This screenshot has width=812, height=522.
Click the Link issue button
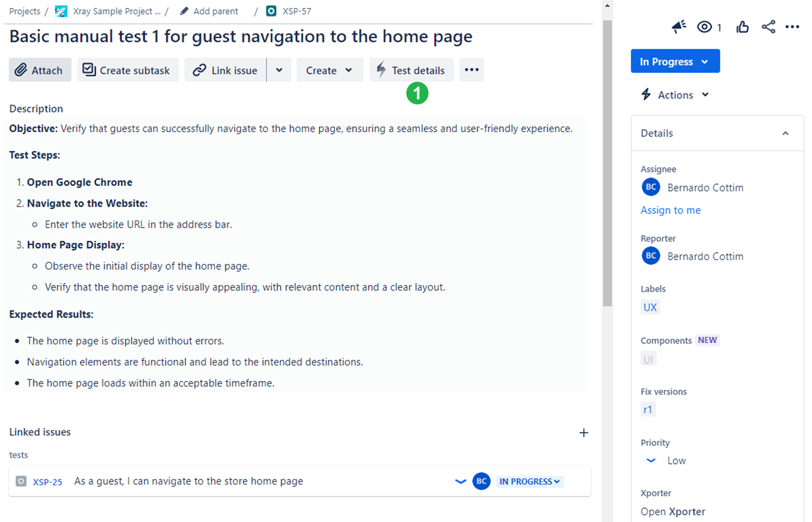[225, 70]
